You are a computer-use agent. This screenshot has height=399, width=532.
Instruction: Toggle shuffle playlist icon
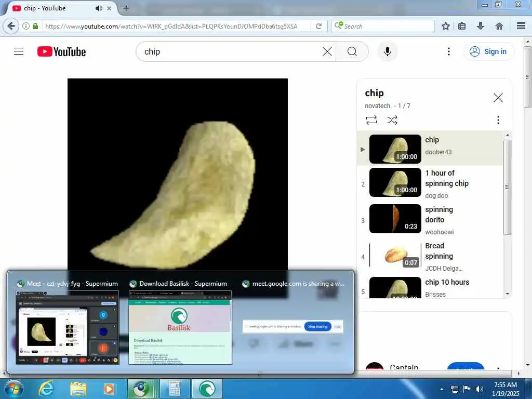point(392,120)
